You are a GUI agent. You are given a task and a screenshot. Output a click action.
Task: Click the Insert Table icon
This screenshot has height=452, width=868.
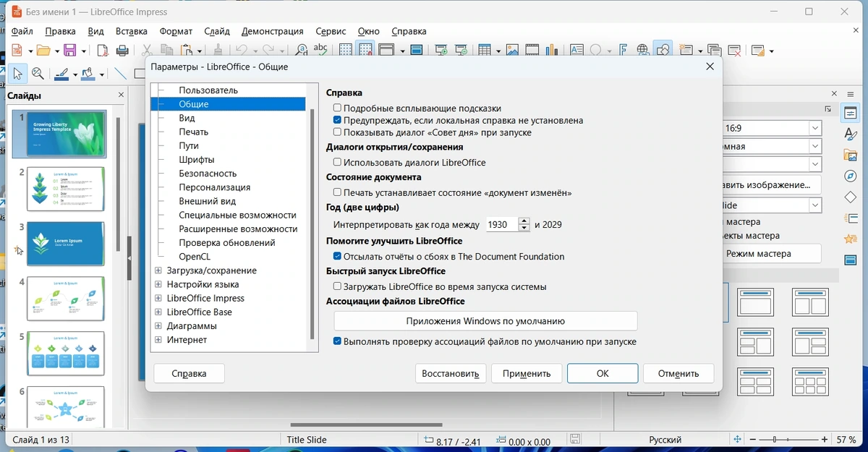click(x=485, y=50)
